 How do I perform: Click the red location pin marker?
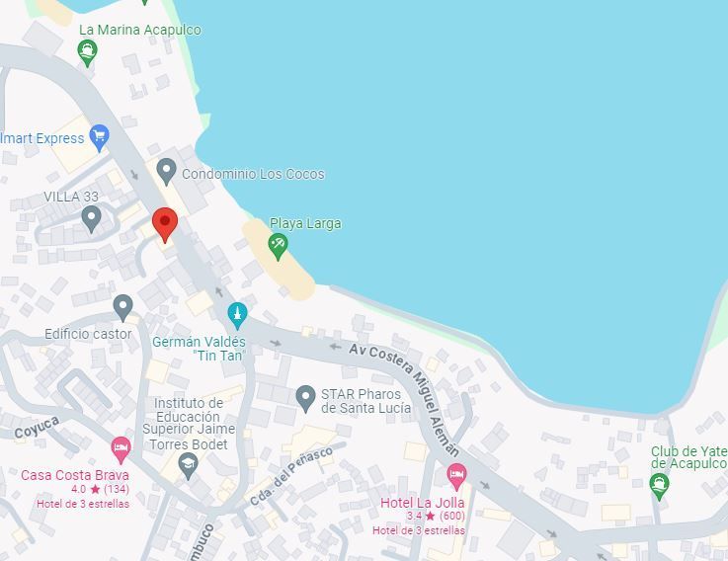click(x=165, y=225)
